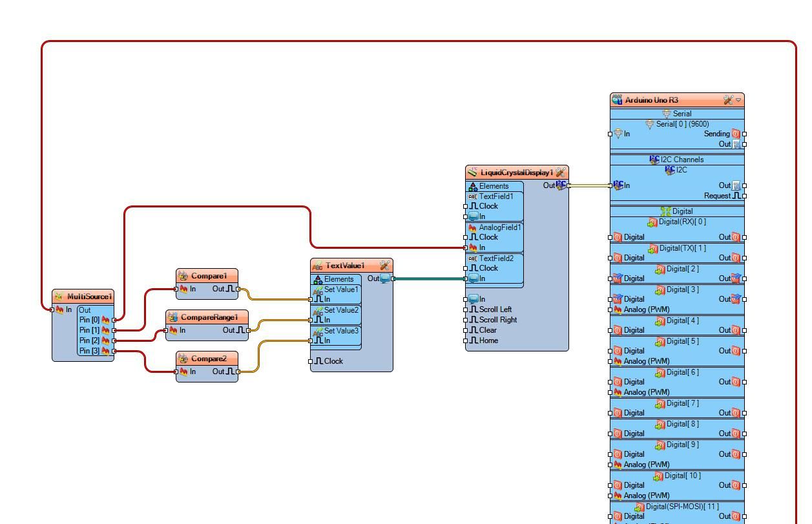Click the Arduino Uno R3 settings wrench icon
Image resolution: width=812 pixels, height=524 pixels.
click(728, 100)
